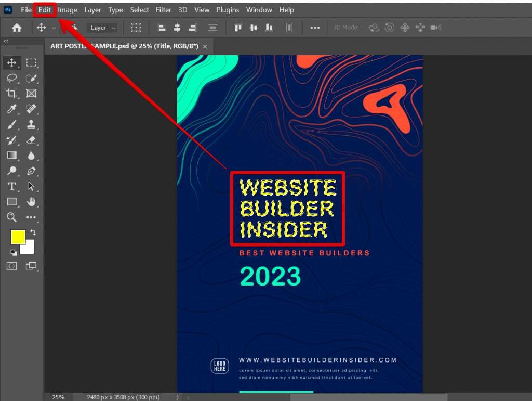This screenshot has height=401, width=532.
Task: Open the Auto-Select Layer dropdown
Action: [102, 27]
